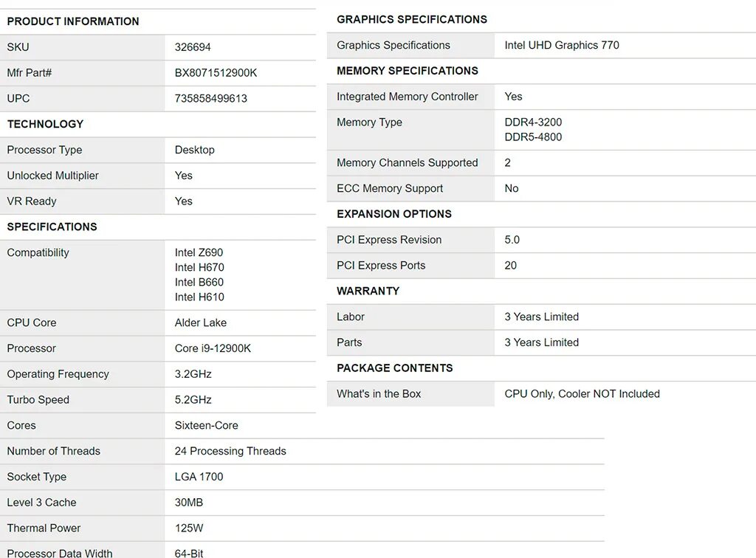Click the MEMORY SPECIFICATIONS heading
The image size is (756, 558).
point(408,71)
